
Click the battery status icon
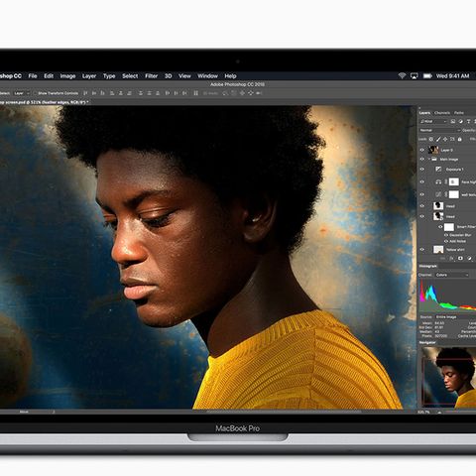(x=427, y=76)
